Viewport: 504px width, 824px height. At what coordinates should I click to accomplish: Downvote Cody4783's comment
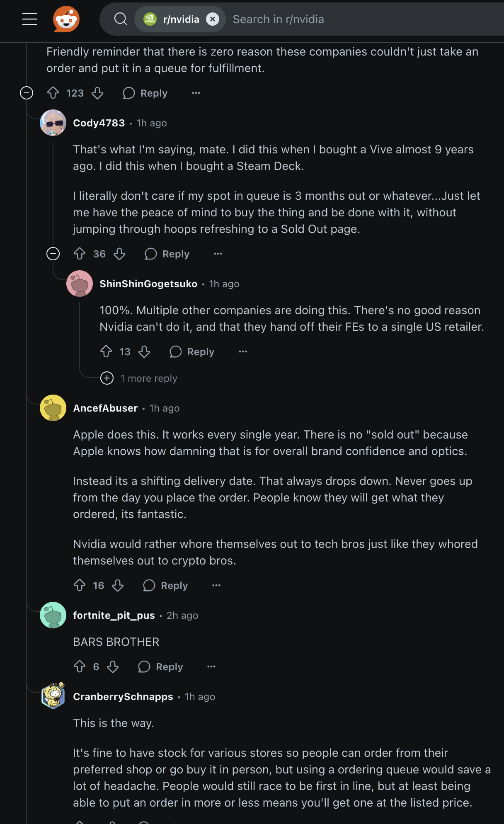click(119, 254)
